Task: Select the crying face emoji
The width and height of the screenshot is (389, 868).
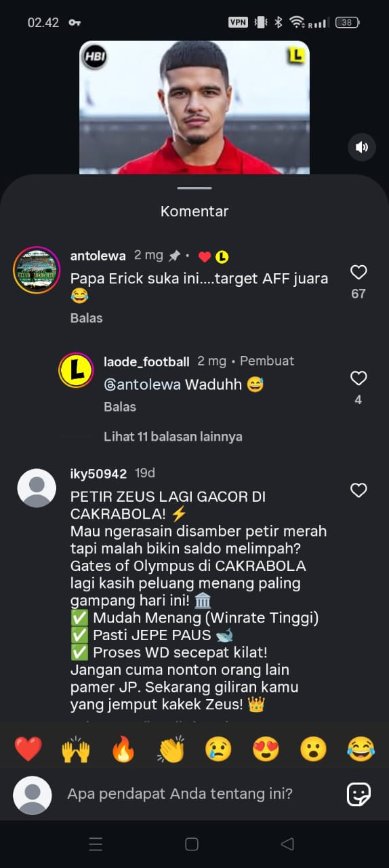Action: tap(218, 749)
